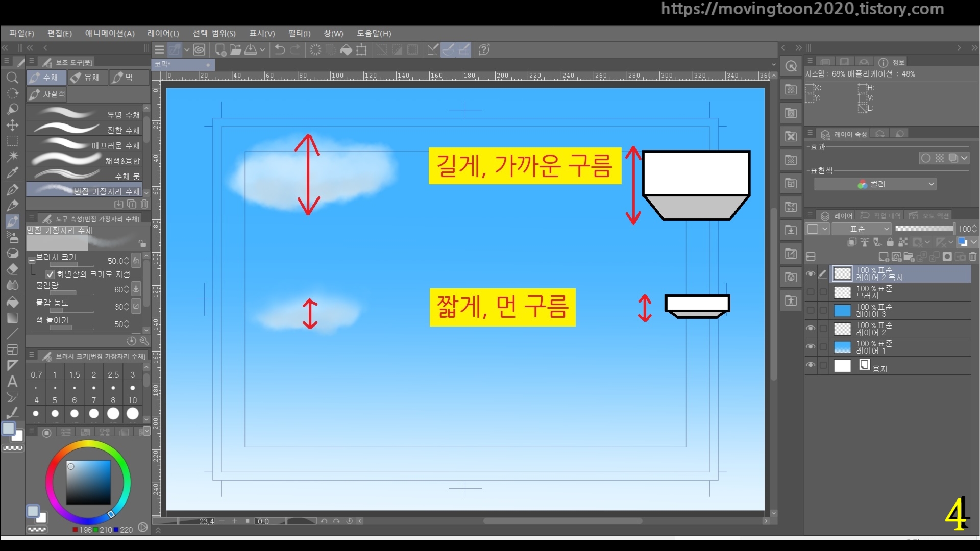Select 사실적 brush group
The width and height of the screenshot is (980, 551).
(x=47, y=94)
